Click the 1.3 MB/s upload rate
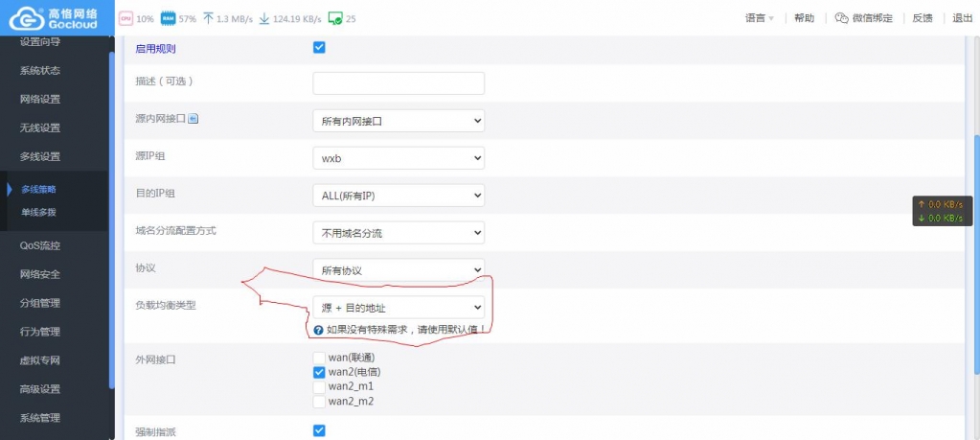The height and width of the screenshot is (440, 980). tap(235, 19)
